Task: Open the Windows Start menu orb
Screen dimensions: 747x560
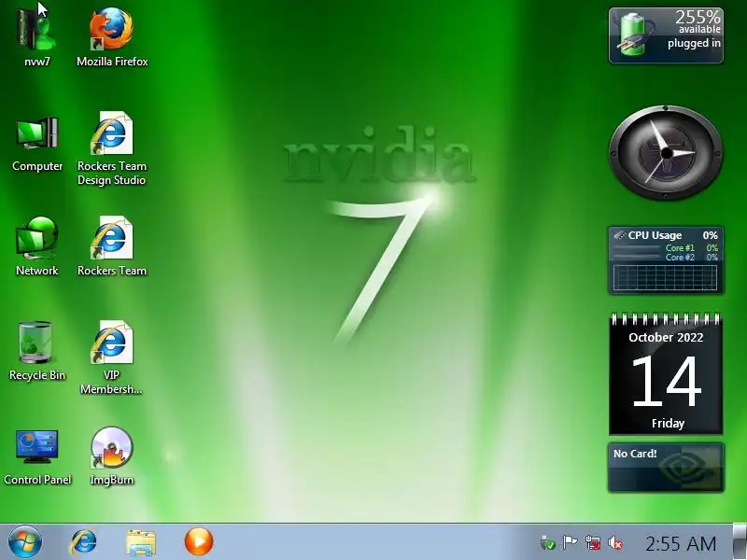Action: 25,542
